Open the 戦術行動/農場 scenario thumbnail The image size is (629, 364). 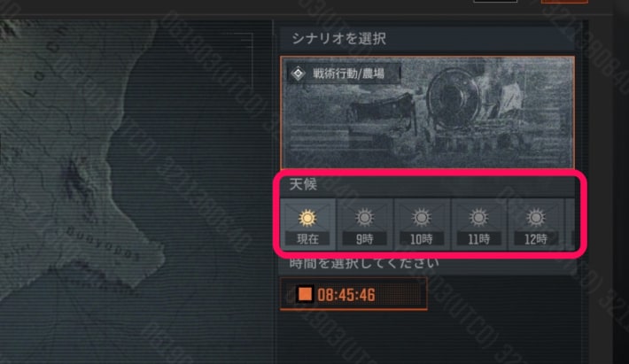pyautogui.click(x=427, y=112)
